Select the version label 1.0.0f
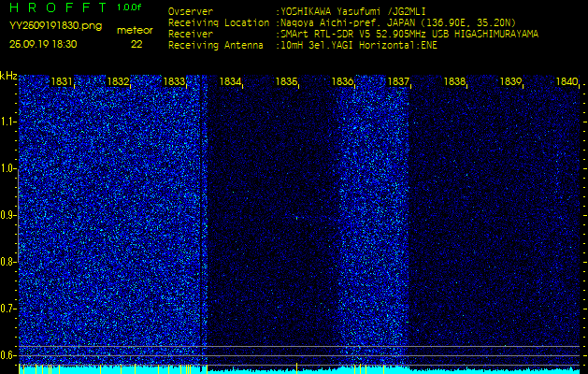588x374 pixels. pyautogui.click(x=129, y=7)
